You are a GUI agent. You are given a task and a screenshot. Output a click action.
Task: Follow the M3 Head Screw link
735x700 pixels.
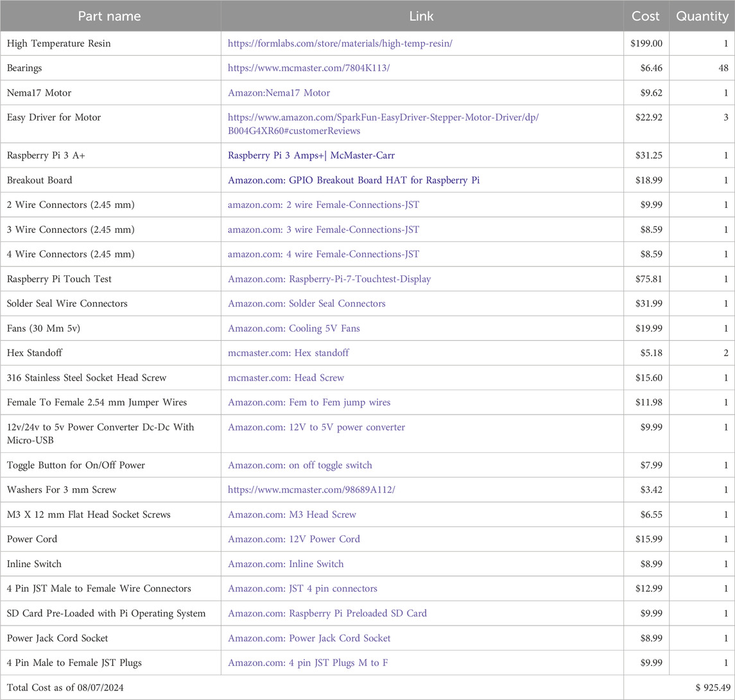coord(292,515)
